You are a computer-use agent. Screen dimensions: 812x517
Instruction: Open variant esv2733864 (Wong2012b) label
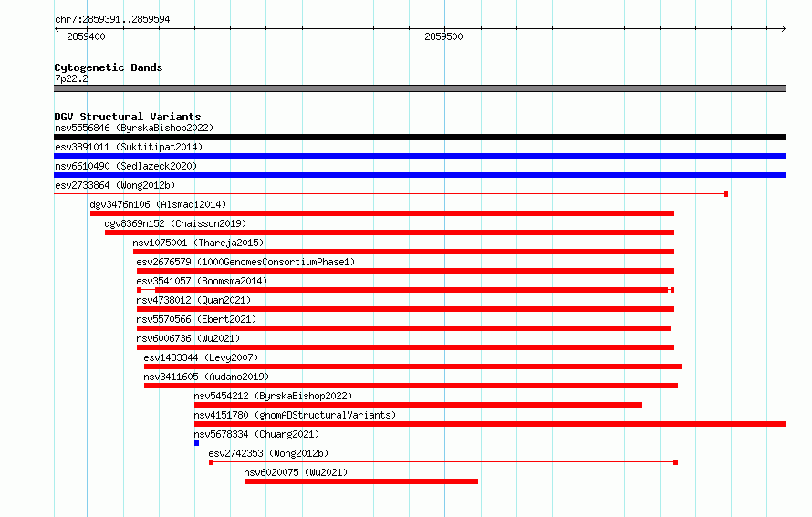click(115, 185)
